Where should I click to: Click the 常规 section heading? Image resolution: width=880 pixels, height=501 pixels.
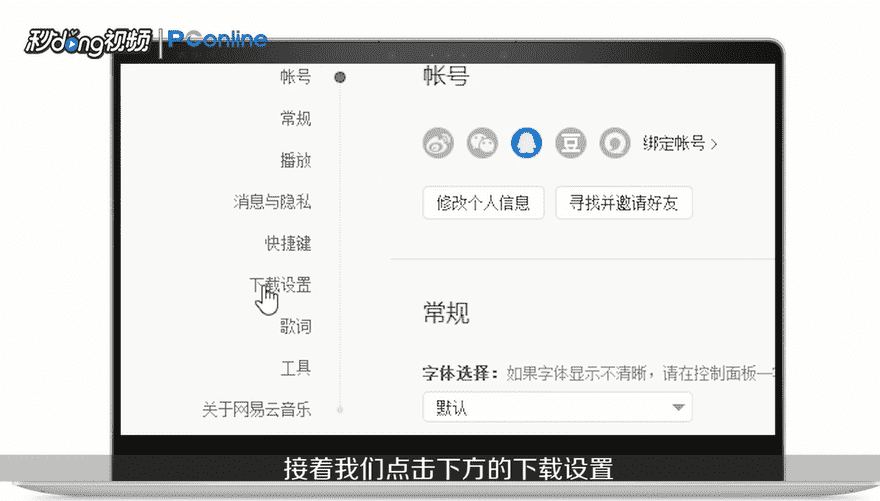[446, 312]
